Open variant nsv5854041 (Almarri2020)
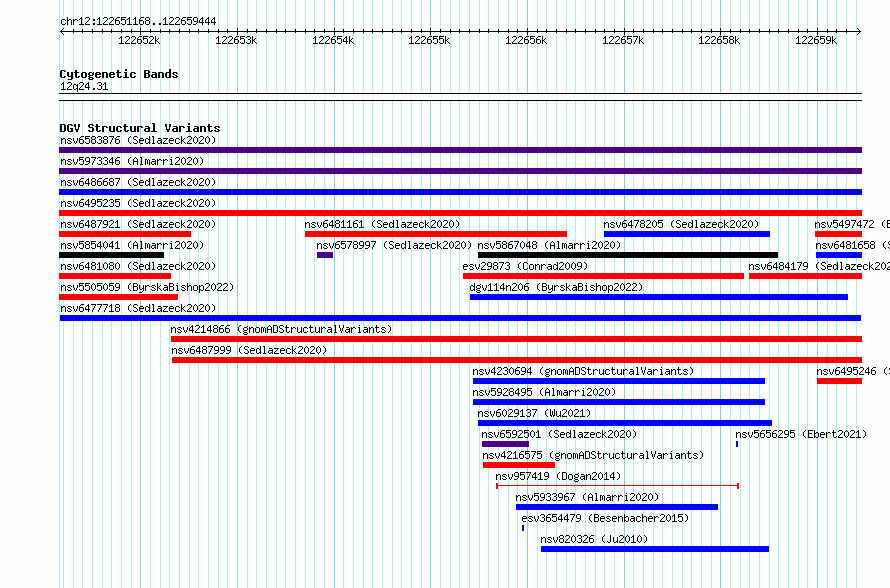 132,245
